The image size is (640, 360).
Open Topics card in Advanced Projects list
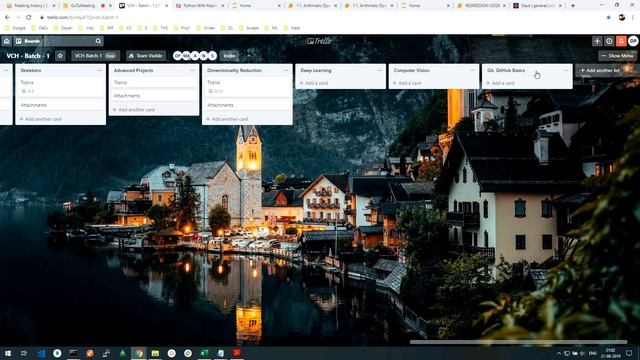[153, 82]
